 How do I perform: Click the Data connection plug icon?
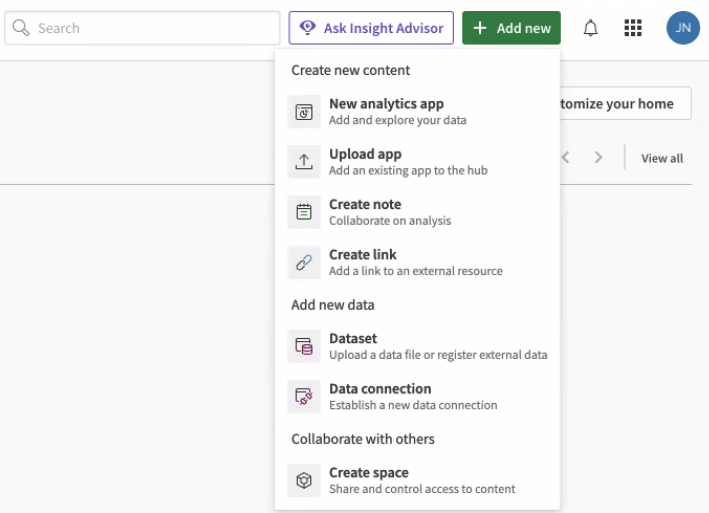(x=304, y=396)
